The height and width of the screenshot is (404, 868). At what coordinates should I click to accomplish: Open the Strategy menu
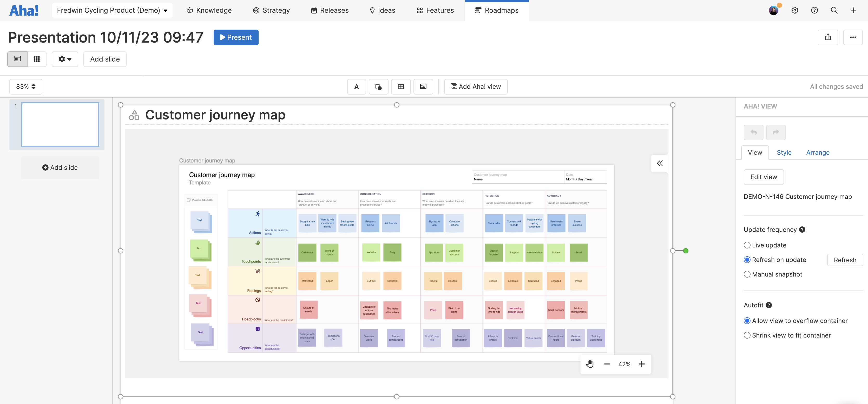click(271, 10)
